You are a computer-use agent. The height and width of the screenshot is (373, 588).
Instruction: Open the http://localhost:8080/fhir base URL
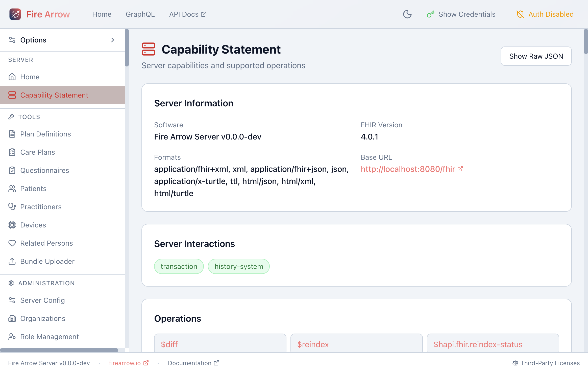click(408, 169)
